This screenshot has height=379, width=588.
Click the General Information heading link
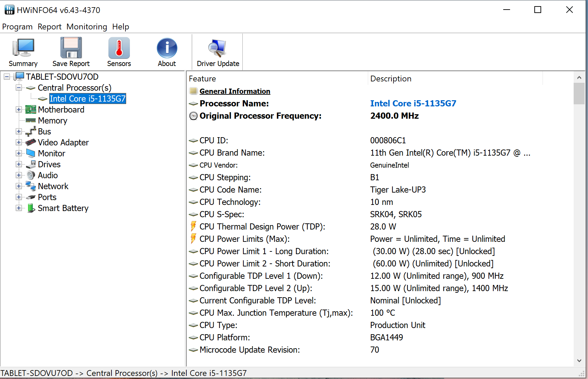pos(235,91)
